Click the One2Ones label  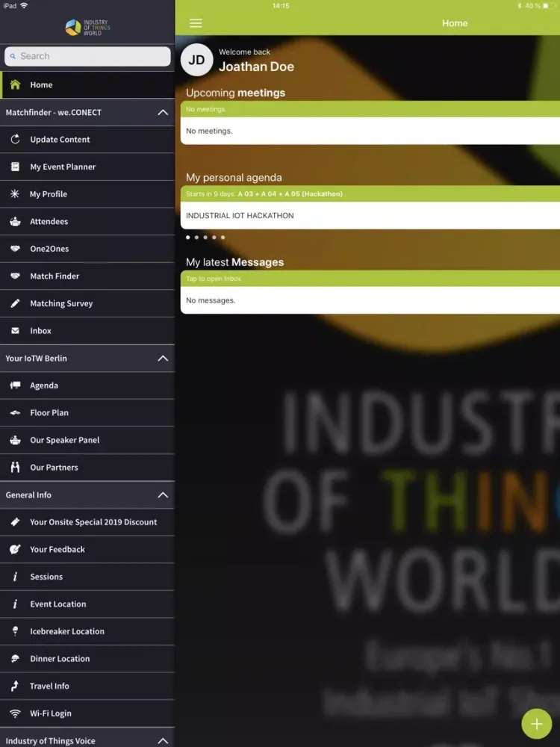coord(49,249)
